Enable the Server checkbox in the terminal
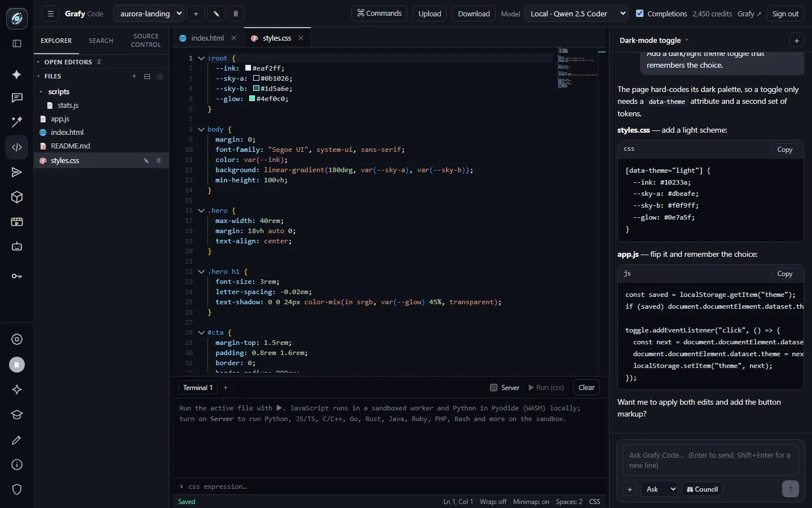 coord(494,388)
